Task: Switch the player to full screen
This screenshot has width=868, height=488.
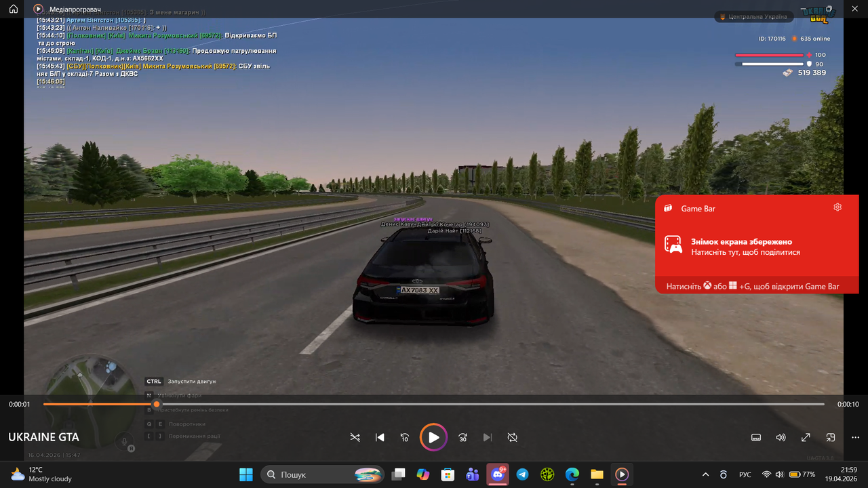Action: [806, 438]
